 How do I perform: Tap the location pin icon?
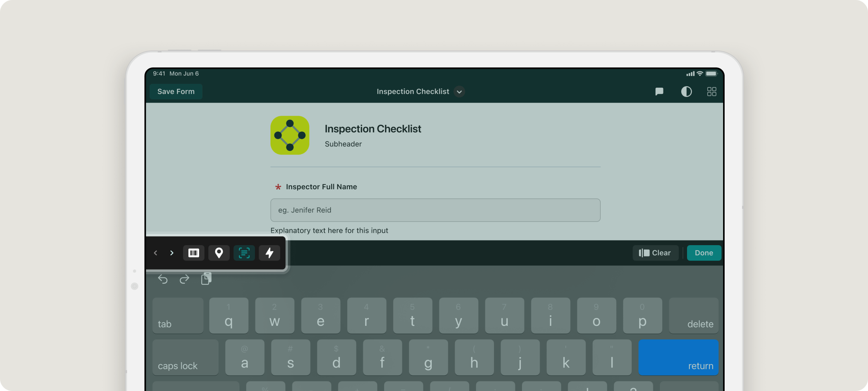pyautogui.click(x=219, y=253)
